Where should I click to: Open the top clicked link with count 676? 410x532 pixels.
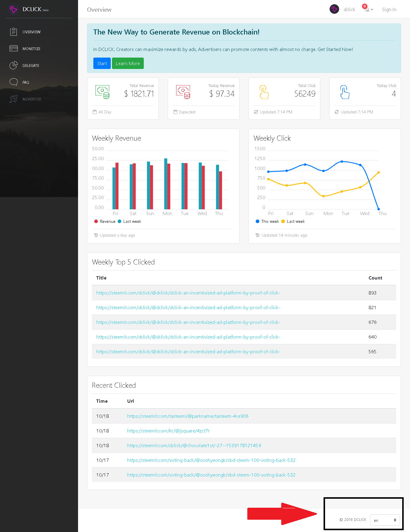[x=188, y=322]
